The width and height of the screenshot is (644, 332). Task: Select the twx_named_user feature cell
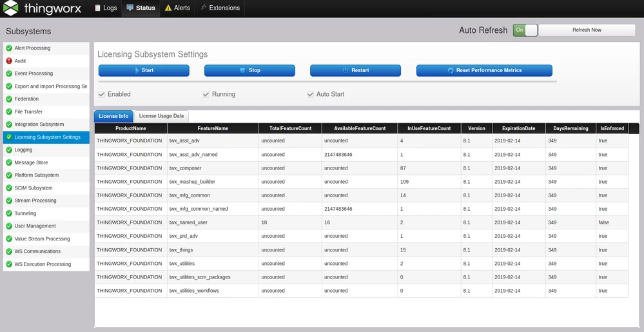pyautogui.click(x=213, y=222)
